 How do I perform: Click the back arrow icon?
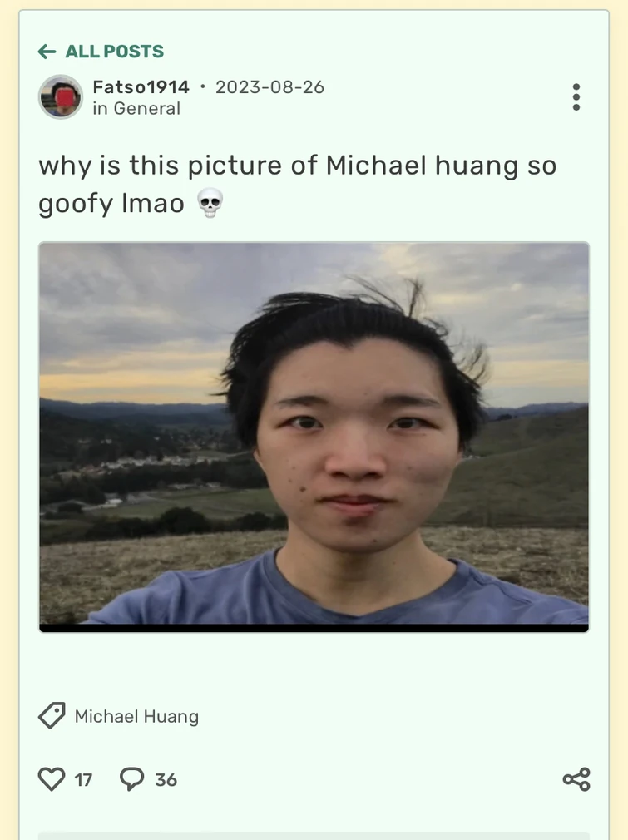(x=47, y=52)
